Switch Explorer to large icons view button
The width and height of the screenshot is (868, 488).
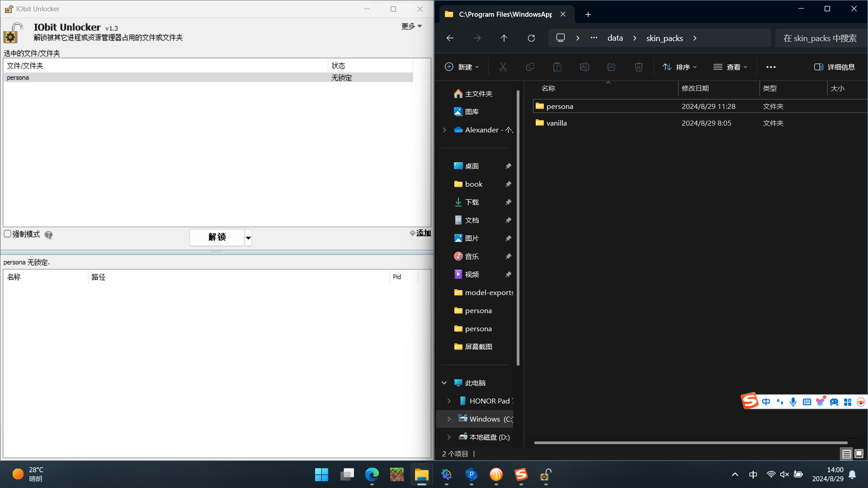[x=859, y=454]
